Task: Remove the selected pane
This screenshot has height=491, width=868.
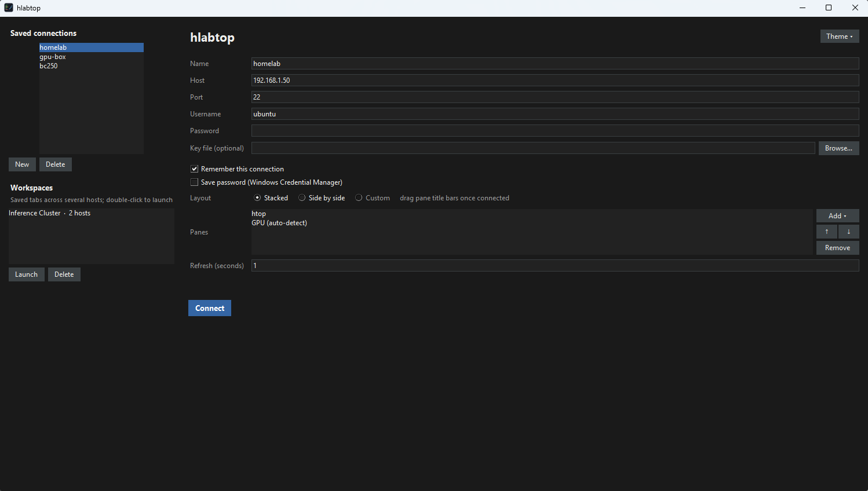Action: coord(838,248)
